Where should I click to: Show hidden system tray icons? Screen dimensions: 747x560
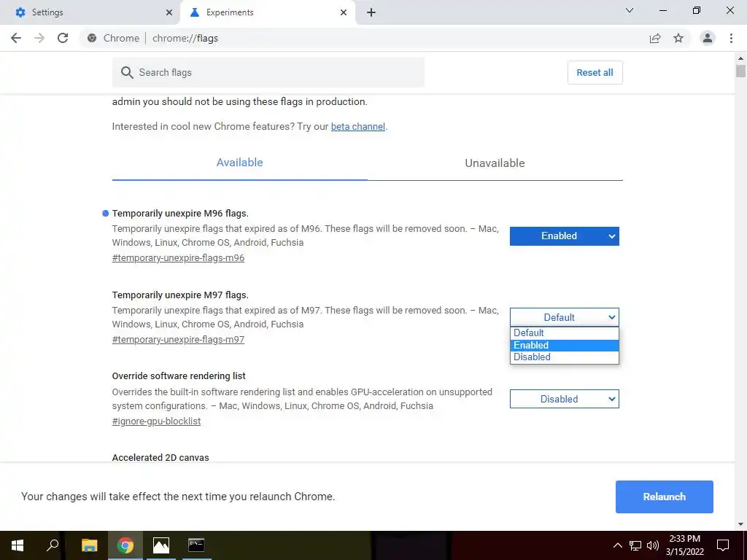click(x=617, y=545)
